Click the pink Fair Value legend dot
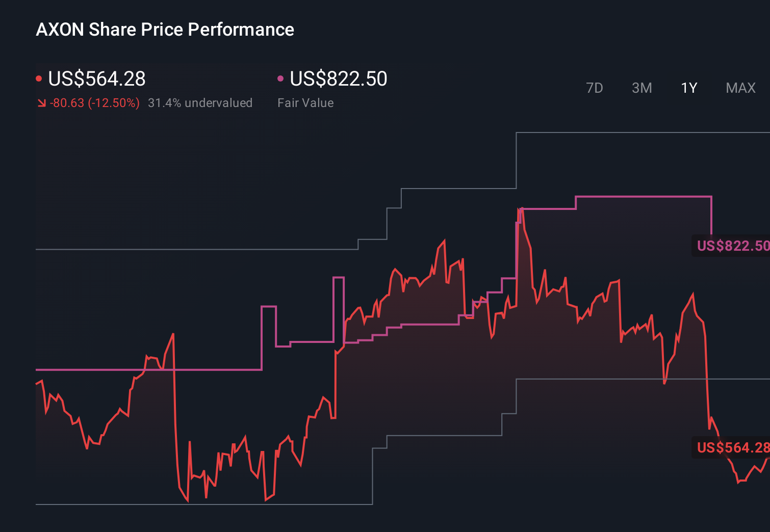 pos(280,77)
